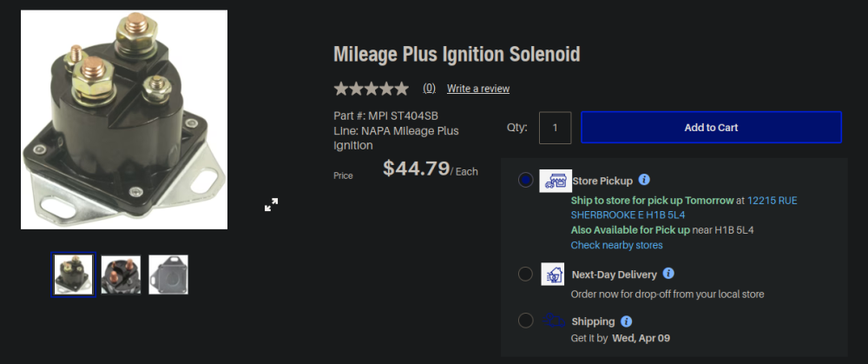Show the third gray solenoid thumbnail

[168, 275]
